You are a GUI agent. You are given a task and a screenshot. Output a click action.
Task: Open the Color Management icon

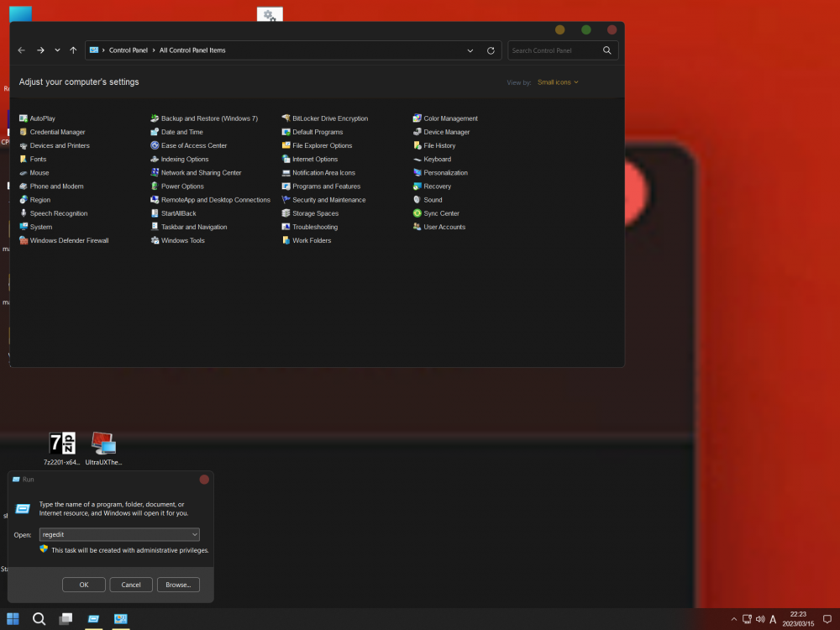pos(417,118)
